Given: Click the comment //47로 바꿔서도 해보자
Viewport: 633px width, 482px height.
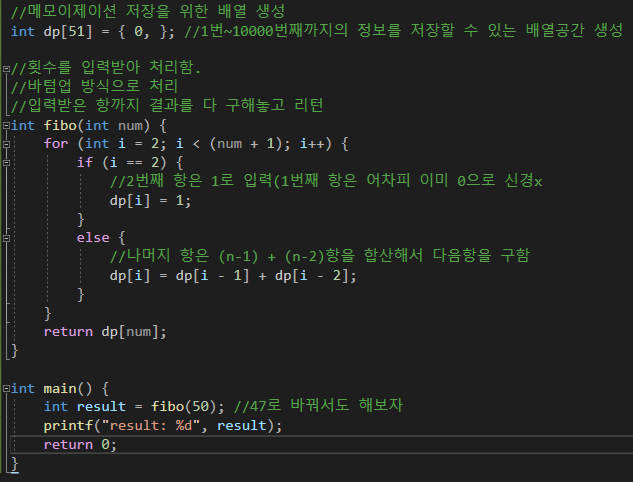Looking at the screenshot, I should tap(318, 405).
